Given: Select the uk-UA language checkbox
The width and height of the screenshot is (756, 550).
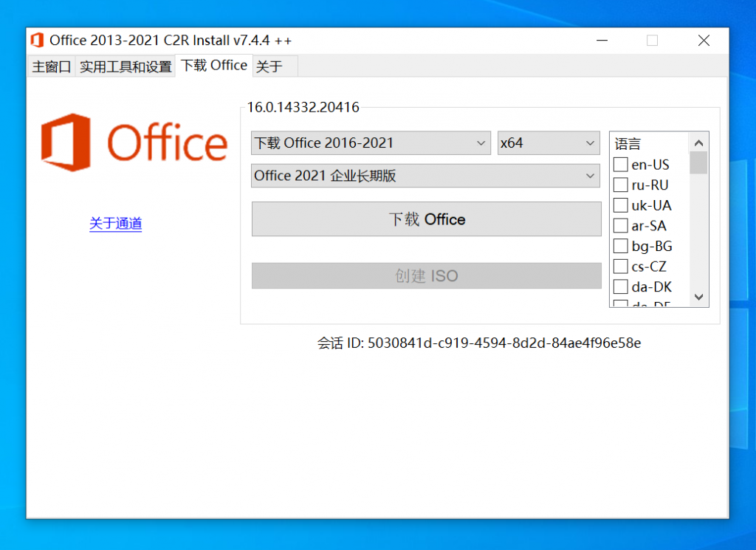Looking at the screenshot, I should pyautogui.click(x=620, y=205).
